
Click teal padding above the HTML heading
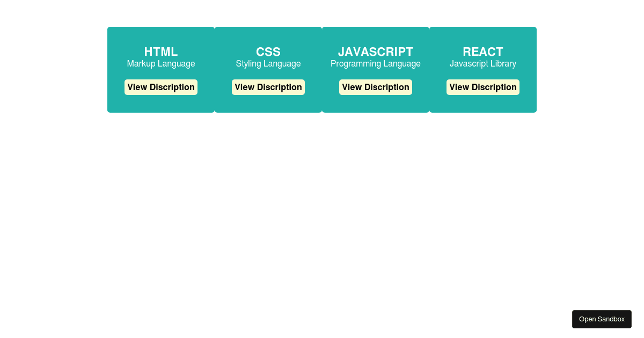[161, 35]
